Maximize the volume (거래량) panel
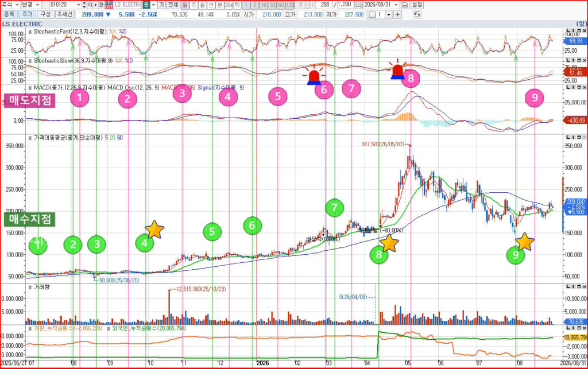The width and height of the screenshot is (588, 369). (579, 286)
